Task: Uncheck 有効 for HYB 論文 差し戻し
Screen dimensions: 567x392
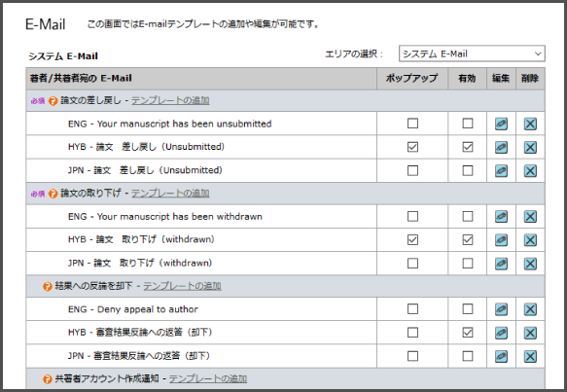Action: tap(468, 147)
